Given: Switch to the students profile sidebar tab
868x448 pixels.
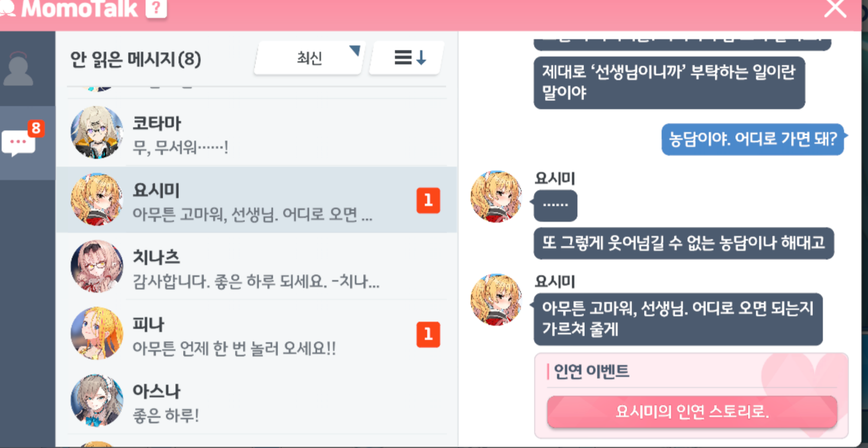Looking at the screenshot, I should [19, 69].
